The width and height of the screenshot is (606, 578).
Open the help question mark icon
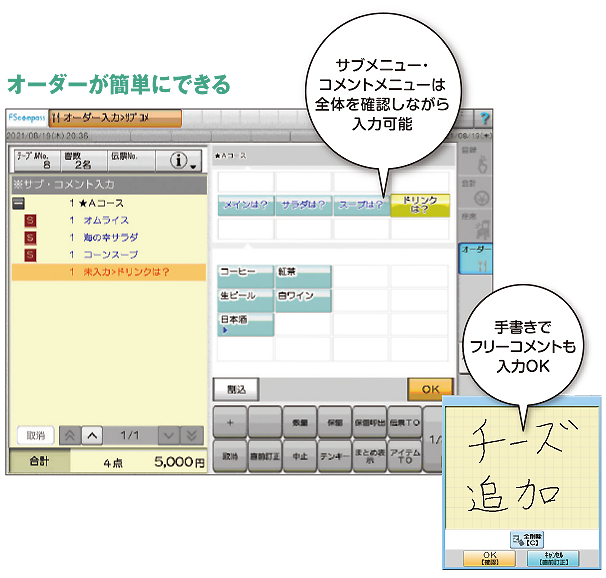[x=483, y=118]
